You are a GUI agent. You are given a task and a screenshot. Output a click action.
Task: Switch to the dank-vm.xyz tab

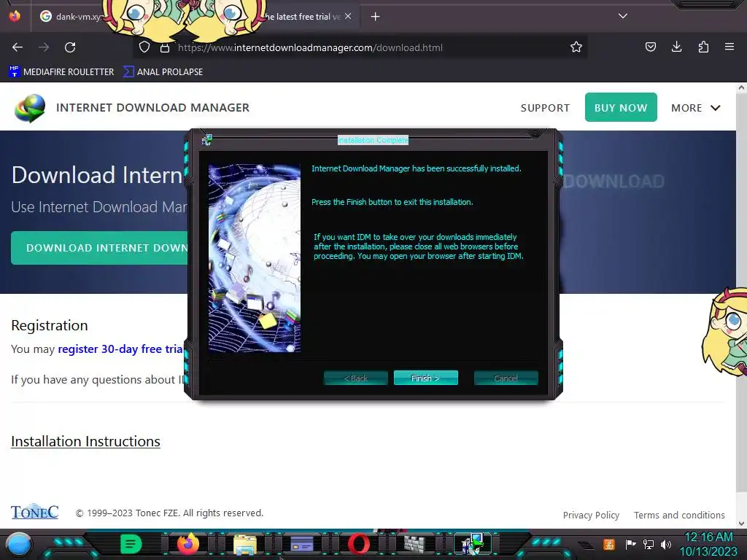click(x=71, y=17)
